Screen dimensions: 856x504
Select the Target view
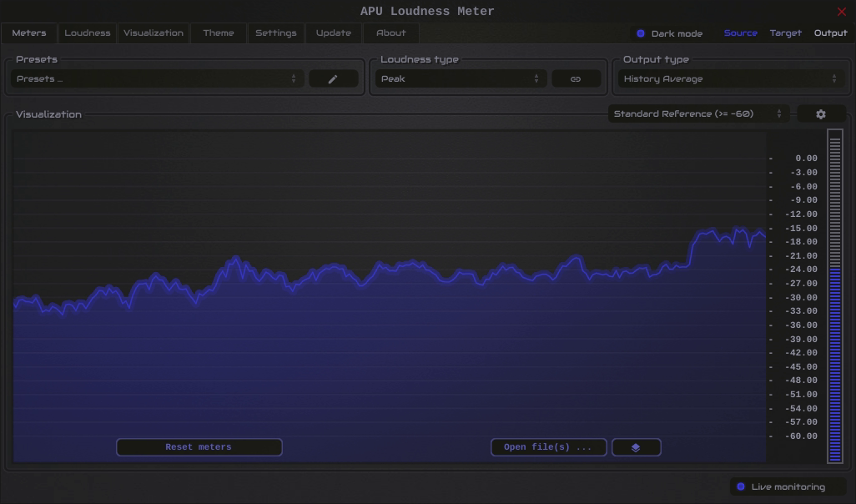786,33
